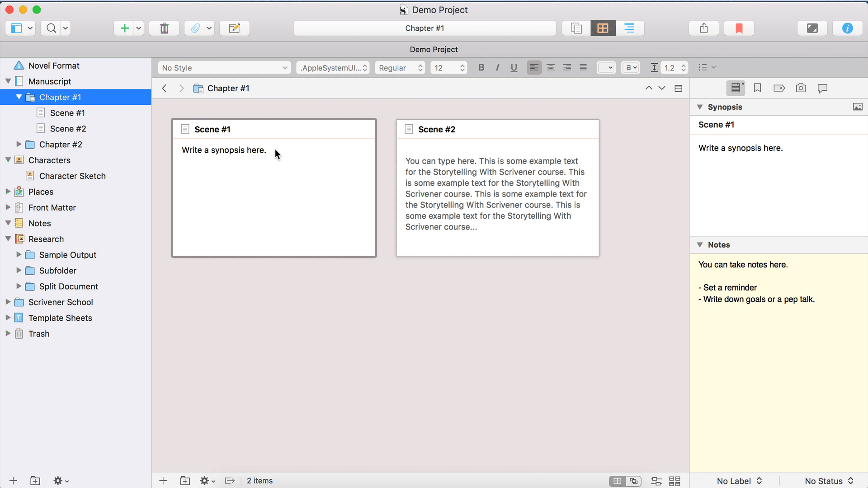Open the highlight color dropdown

631,68
